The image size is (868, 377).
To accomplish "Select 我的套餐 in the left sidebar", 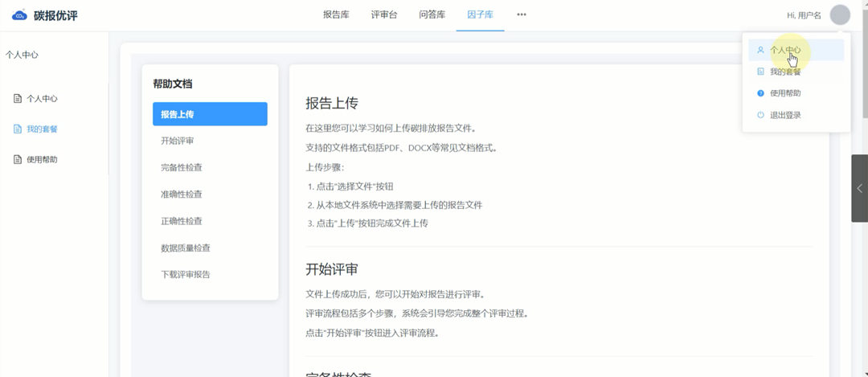I will click(x=42, y=129).
